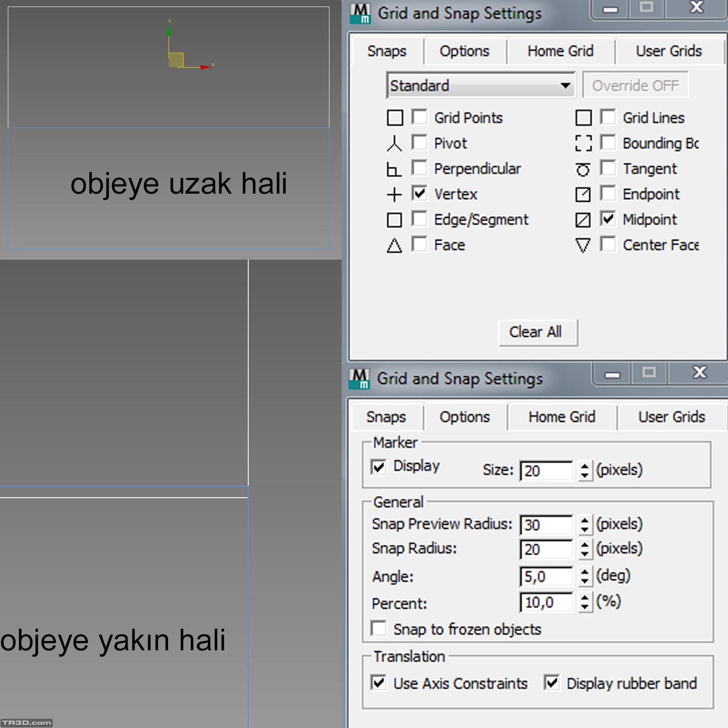Image resolution: width=728 pixels, height=728 pixels.
Task: Click the Override OFF button
Action: pyautogui.click(x=635, y=85)
